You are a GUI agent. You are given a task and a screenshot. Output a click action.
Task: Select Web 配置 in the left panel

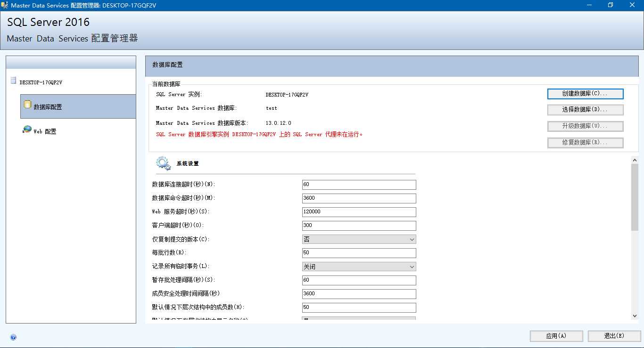(x=45, y=132)
